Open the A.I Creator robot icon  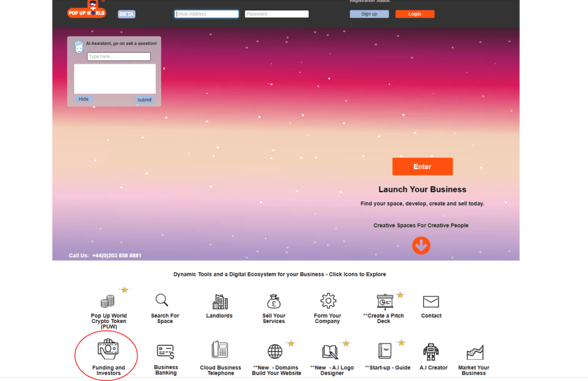click(x=431, y=352)
